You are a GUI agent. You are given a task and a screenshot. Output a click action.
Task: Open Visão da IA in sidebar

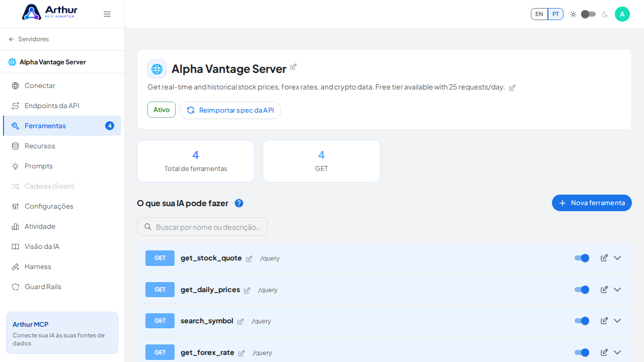pos(62,246)
